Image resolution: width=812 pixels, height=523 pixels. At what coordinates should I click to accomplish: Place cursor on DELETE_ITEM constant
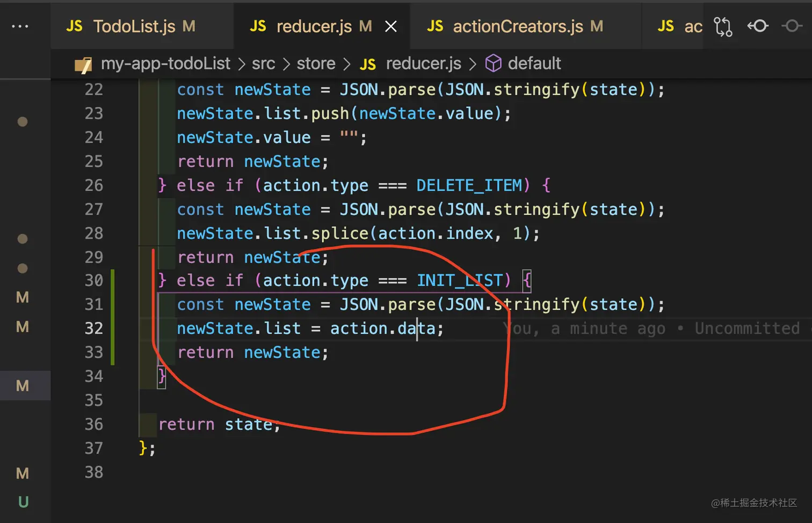click(x=469, y=185)
